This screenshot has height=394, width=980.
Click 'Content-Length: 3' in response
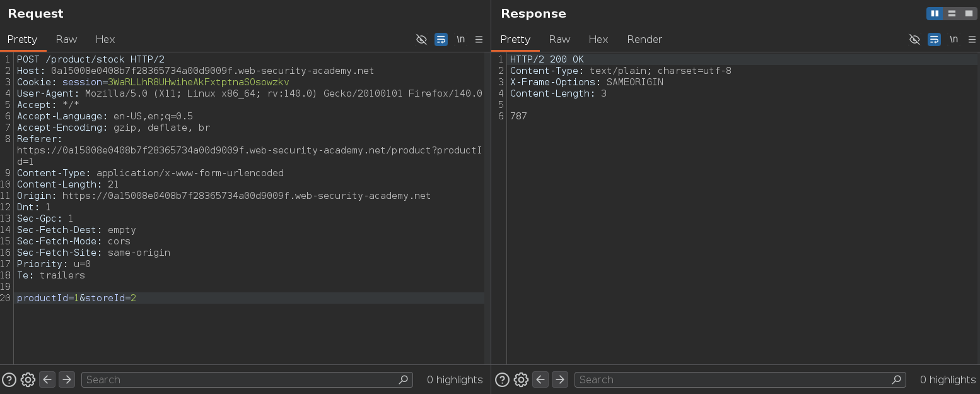(x=558, y=93)
